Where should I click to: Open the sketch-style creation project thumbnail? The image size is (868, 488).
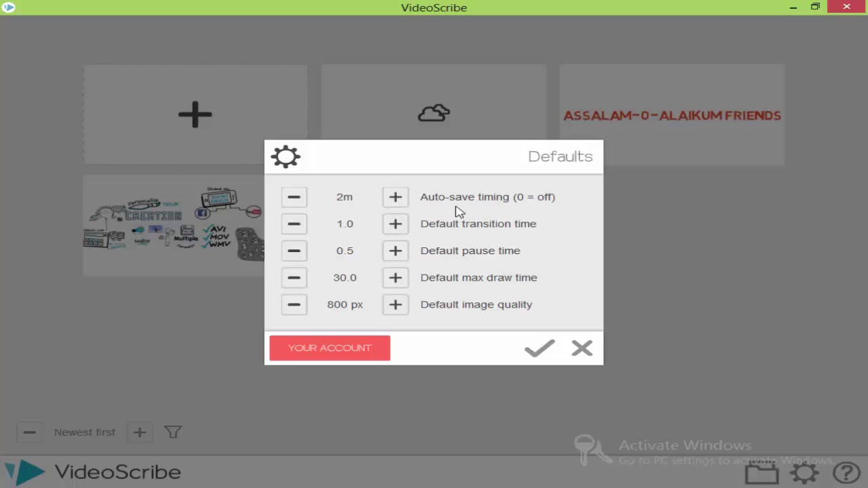click(x=174, y=226)
